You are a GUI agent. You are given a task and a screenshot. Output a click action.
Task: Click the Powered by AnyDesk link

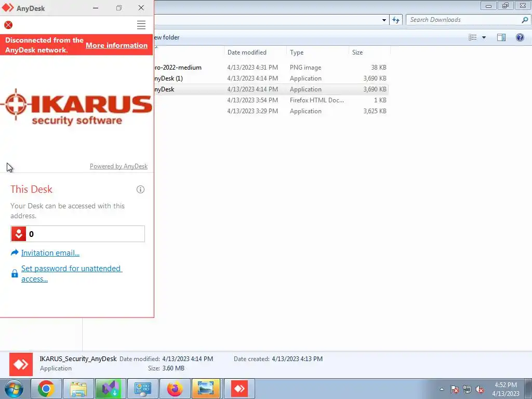(118, 166)
